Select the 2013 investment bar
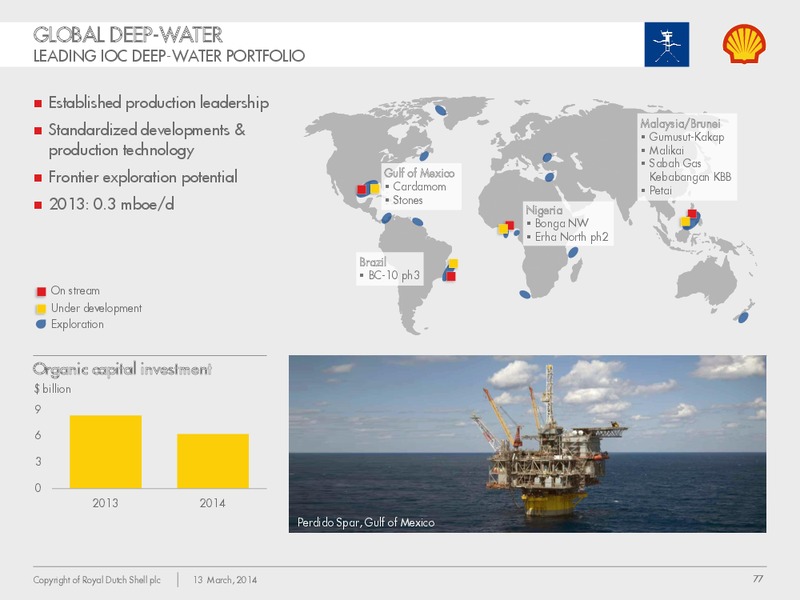 click(x=106, y=452)
